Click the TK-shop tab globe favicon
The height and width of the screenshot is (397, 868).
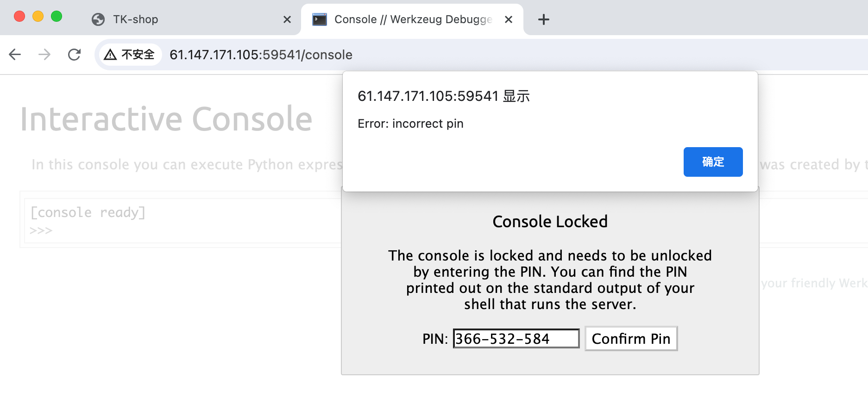(98, 19)
